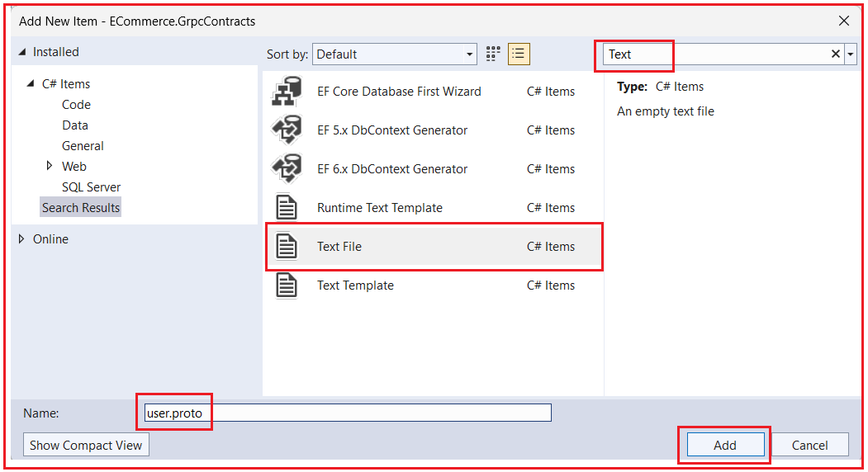Collapse the Installed section
Screen dimensions: 868x472
22,51
